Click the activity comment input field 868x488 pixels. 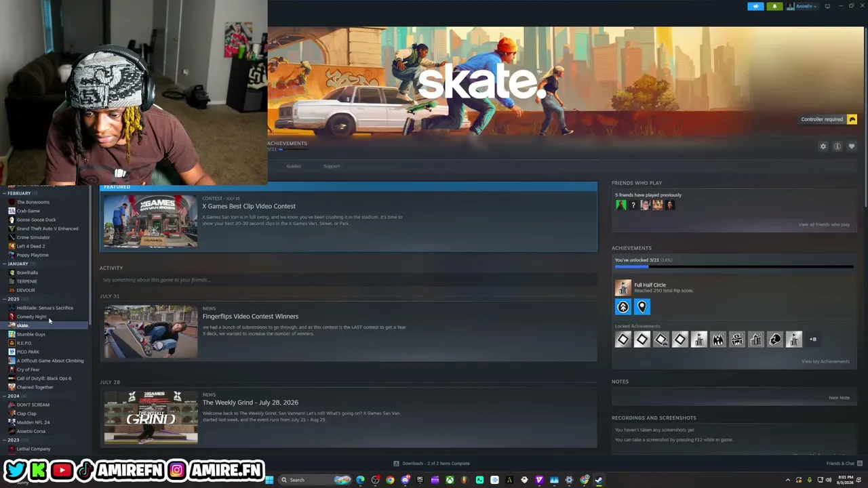pos(348,280)
